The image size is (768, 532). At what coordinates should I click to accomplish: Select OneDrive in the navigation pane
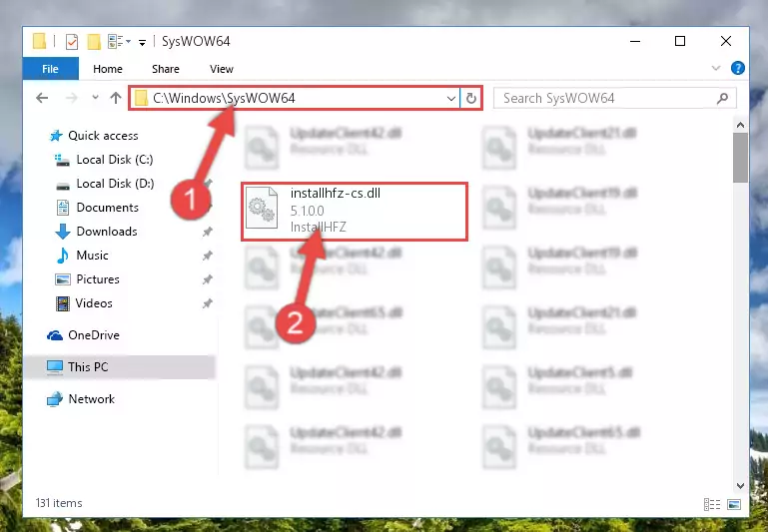[94, 335]
